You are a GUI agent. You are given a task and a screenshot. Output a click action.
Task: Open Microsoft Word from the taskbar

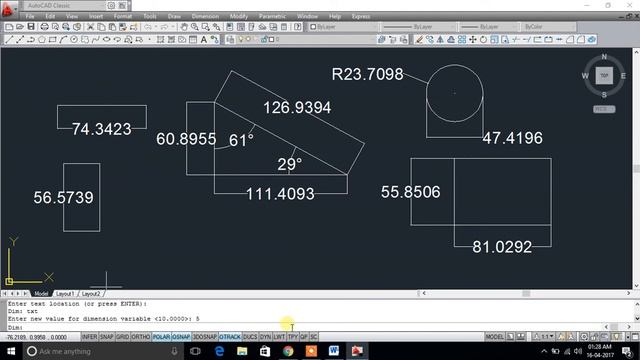coord(334,351)
